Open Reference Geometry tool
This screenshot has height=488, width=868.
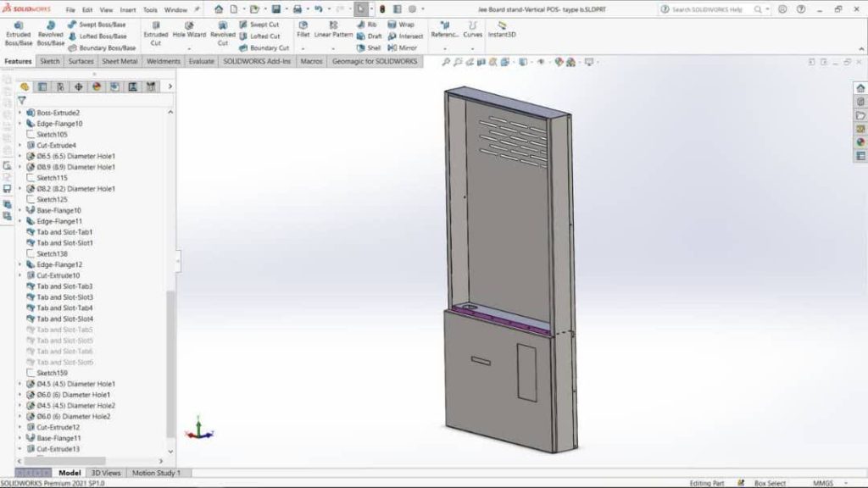point(444,30)
